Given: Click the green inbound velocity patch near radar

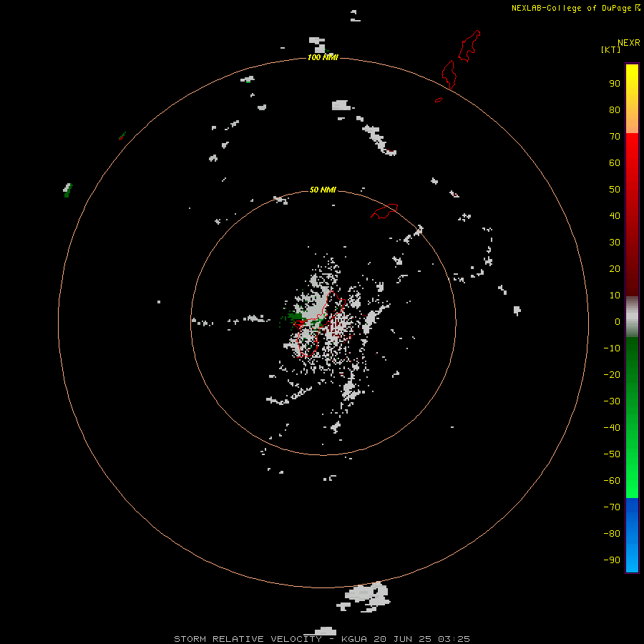Looking at the screenshot, I should (x=295, y=316).
